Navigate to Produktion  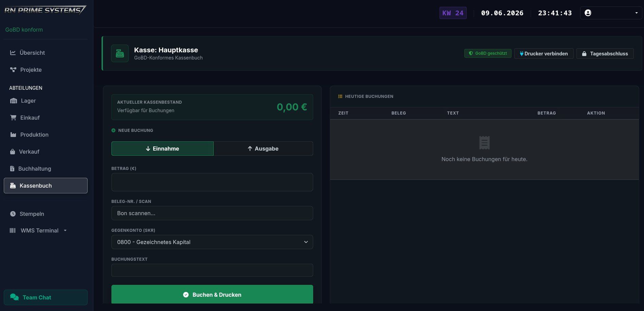tap(46, 135)
